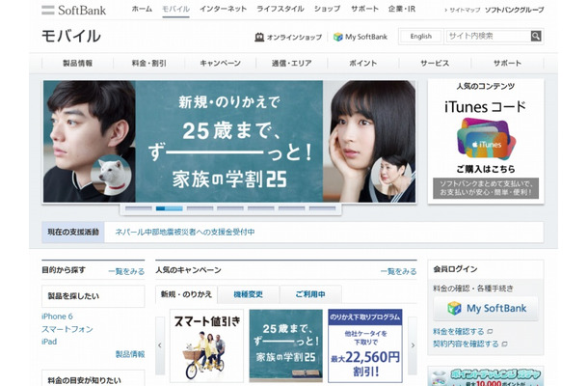Screen dimensions: 588x386
Task: Select the first banner slide indicator
Action: tap(139, 208)
